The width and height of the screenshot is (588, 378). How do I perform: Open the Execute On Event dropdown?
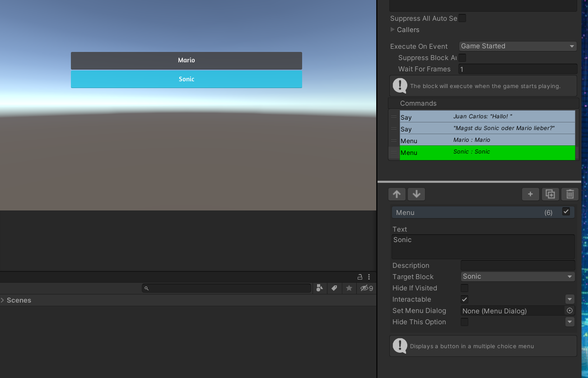pos(518,46)
